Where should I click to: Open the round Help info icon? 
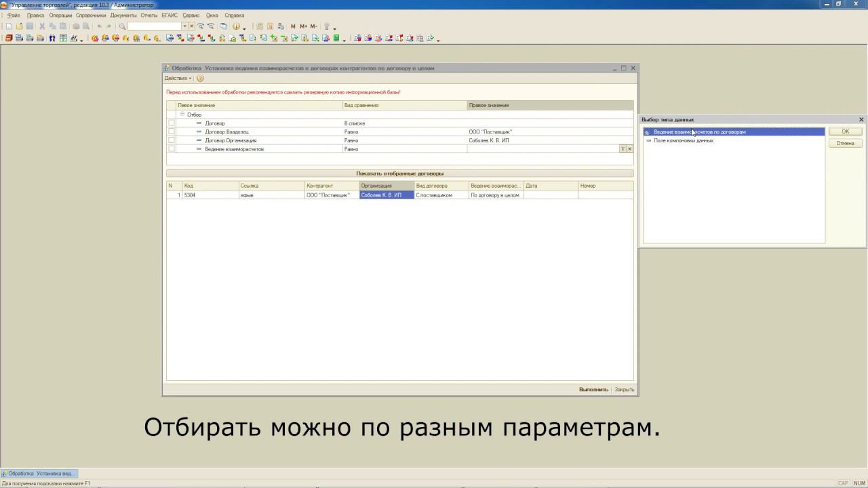point(236,26)
